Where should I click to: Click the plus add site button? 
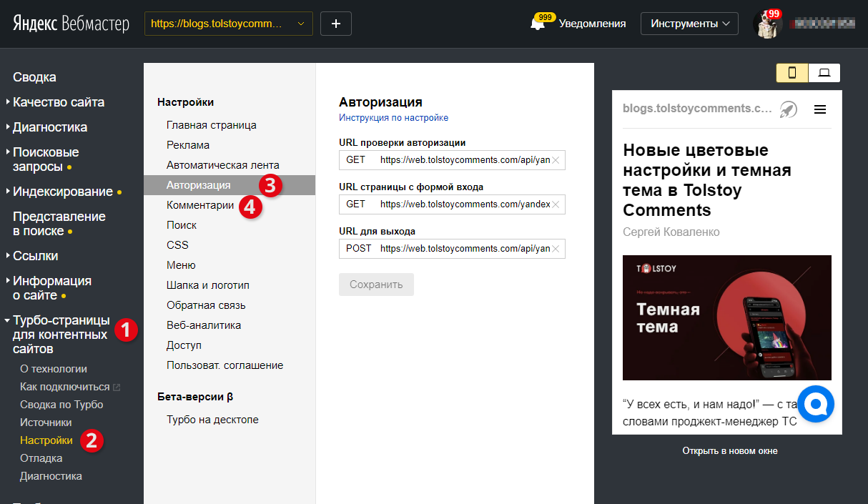pyautogui.click(x=336, y=24)
